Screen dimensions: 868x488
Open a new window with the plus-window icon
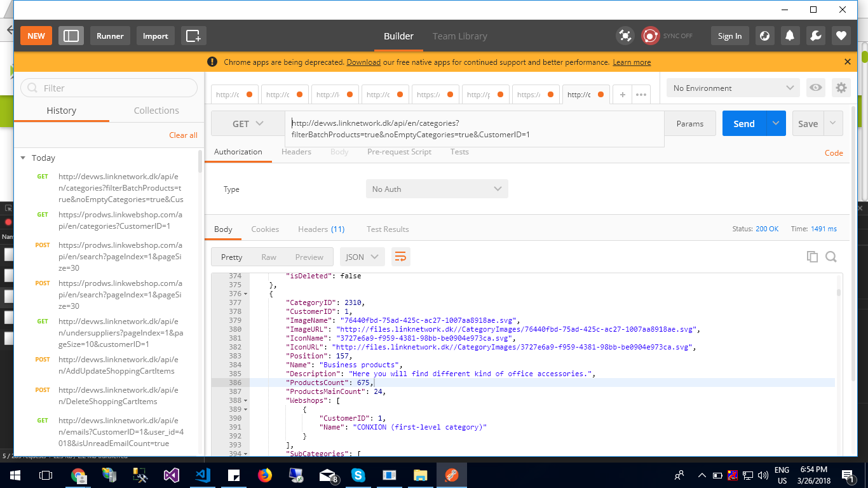click(193, 36)
